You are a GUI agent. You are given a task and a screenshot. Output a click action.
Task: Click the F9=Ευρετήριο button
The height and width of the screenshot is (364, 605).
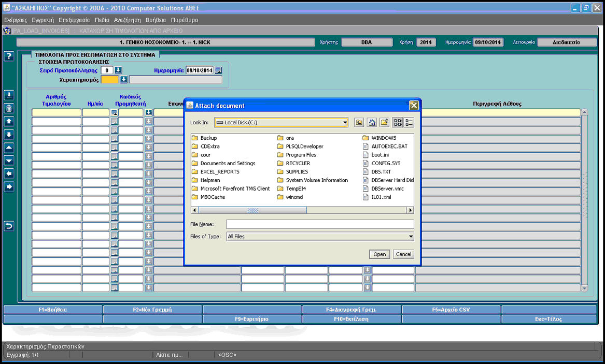[252, 319]
